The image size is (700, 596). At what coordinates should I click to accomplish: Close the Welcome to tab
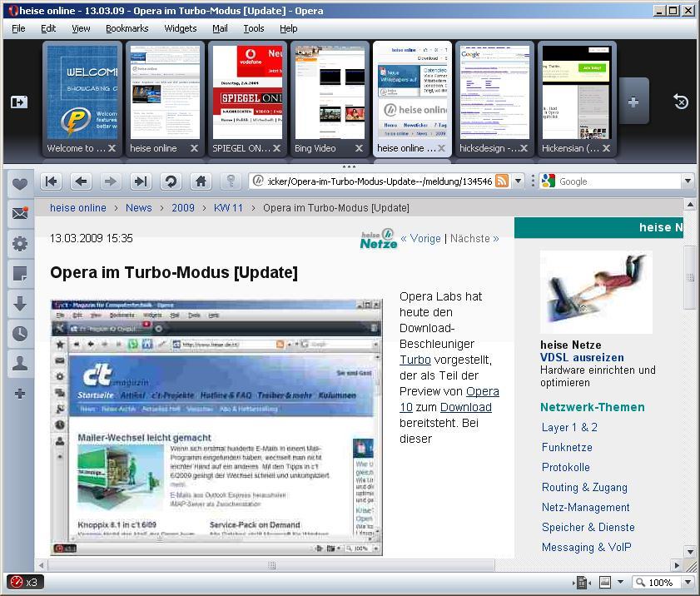coord(112,148)
